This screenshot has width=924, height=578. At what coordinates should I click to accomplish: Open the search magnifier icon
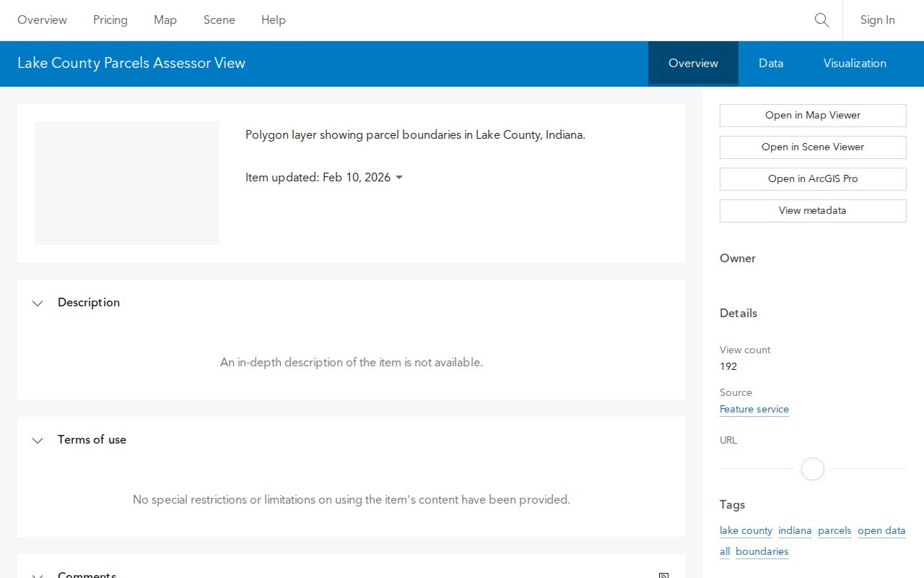click(821, 20)
